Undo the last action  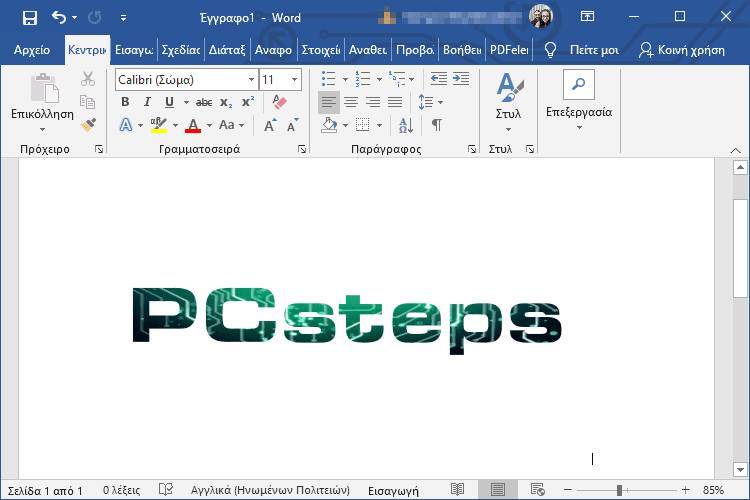(x=59, y=18)
